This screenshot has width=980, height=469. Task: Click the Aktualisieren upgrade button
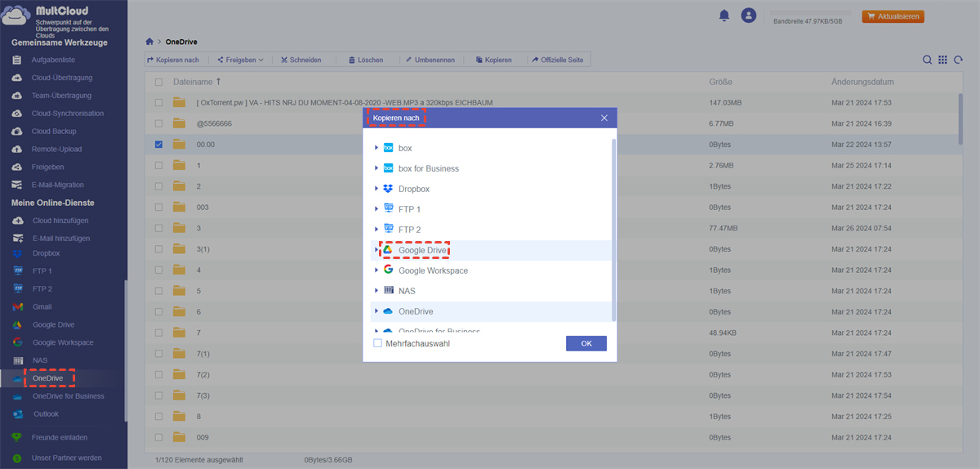tap(895, 16)
